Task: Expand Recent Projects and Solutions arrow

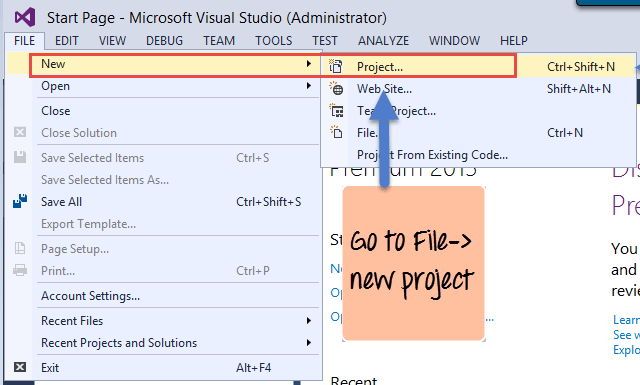Action: coord(309,343)
